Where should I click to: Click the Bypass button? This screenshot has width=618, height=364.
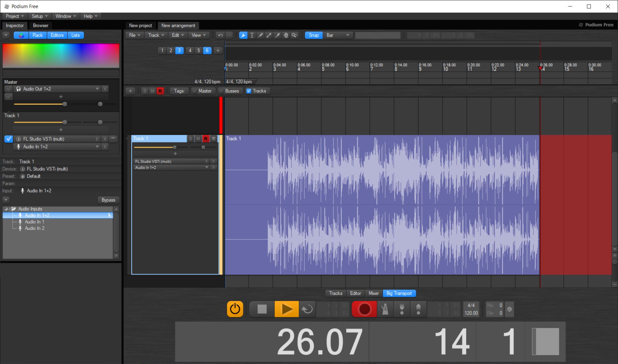click(108, 200)
